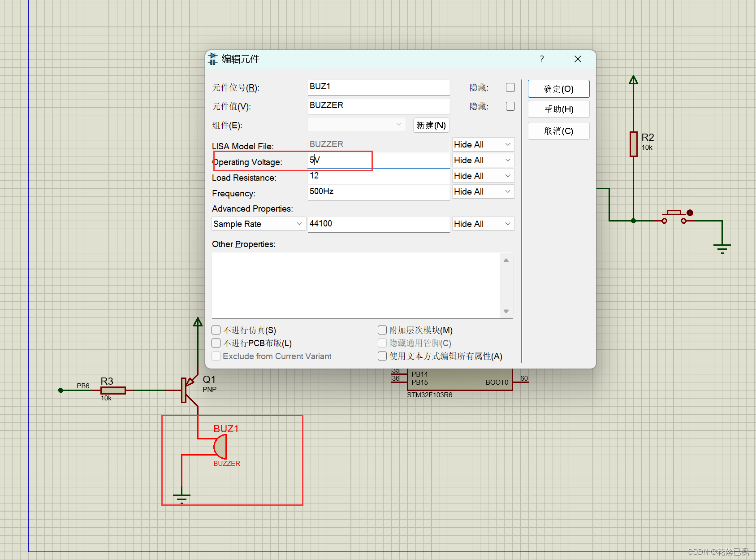Open Hide All dropdown for Frequency

pyautogui.click(x=483, y=191)
